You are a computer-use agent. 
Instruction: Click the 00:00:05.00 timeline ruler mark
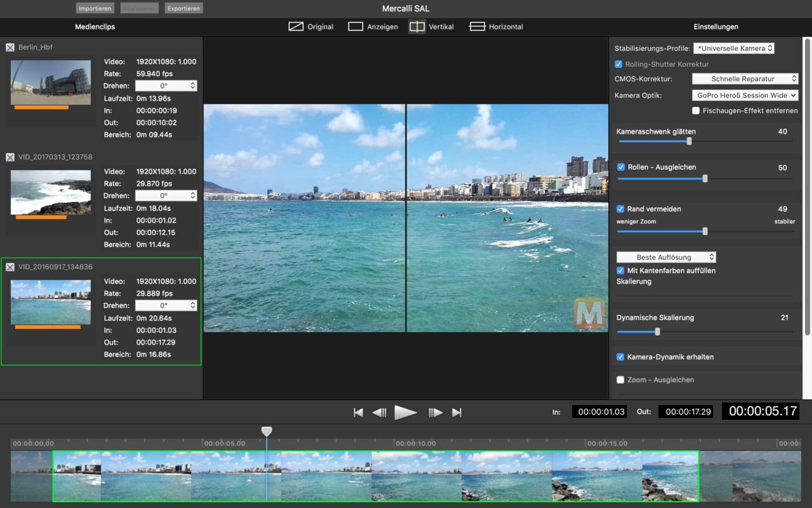tap(225, 443)
